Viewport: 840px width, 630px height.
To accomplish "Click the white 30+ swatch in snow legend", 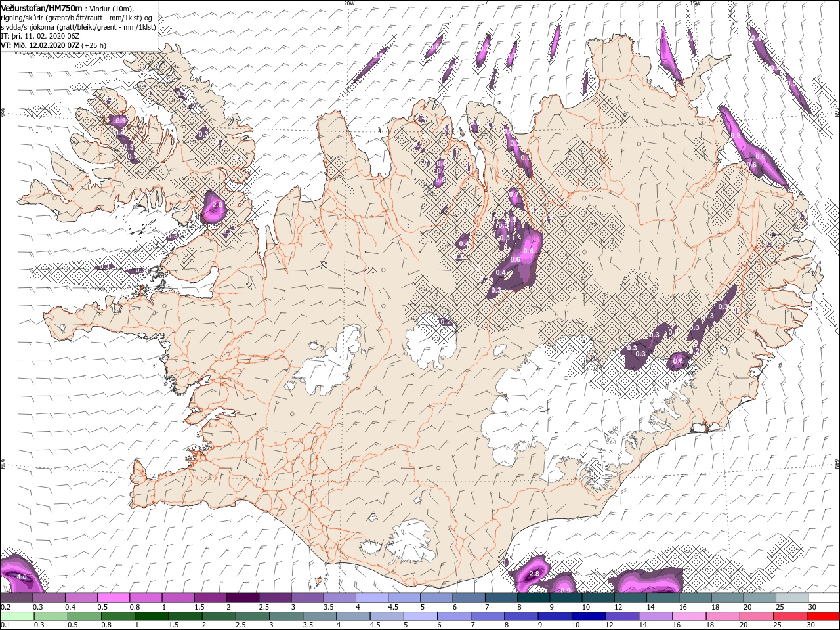I will (x=824, y=598).
